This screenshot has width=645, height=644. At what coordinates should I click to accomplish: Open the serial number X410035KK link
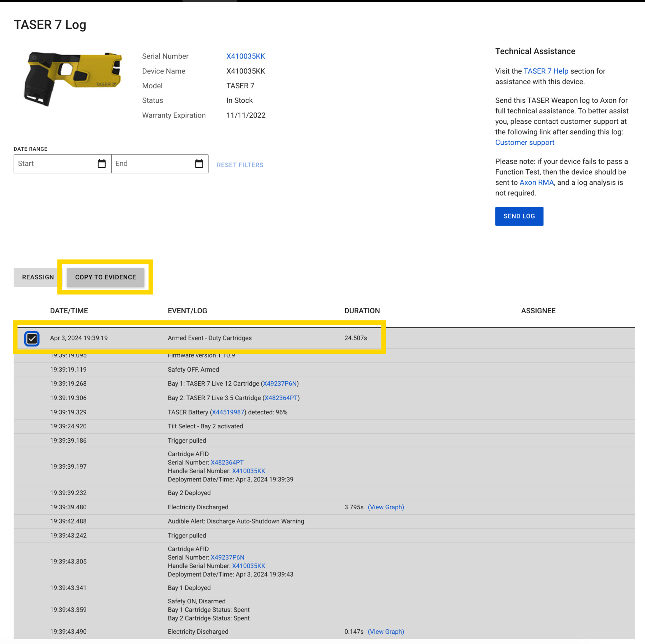[246, 56]
